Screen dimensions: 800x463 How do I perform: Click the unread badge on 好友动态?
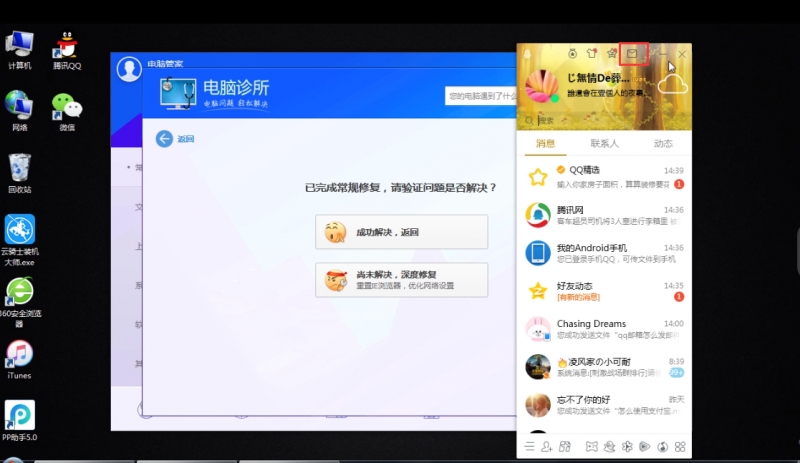pos(679,297)
